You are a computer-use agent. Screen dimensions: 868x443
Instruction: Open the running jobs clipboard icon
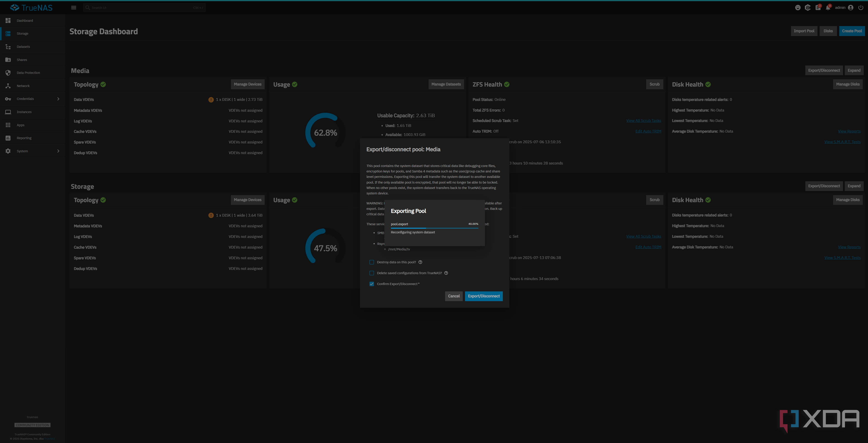818,7
